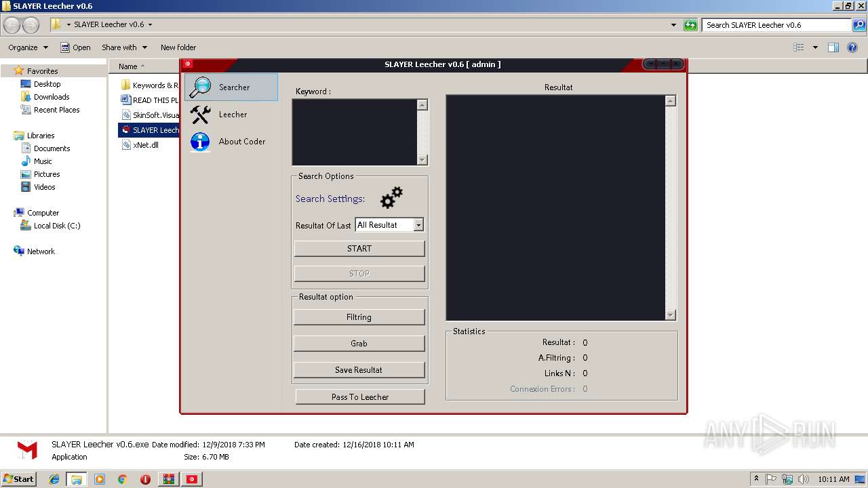Select Libraries in navigation pane

[x=41, y=136]
